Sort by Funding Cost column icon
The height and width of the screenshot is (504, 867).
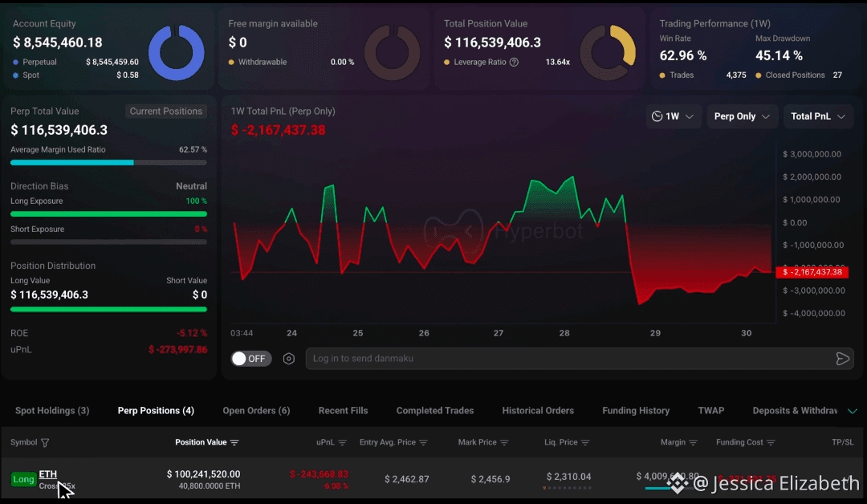(x=771, y=443)
